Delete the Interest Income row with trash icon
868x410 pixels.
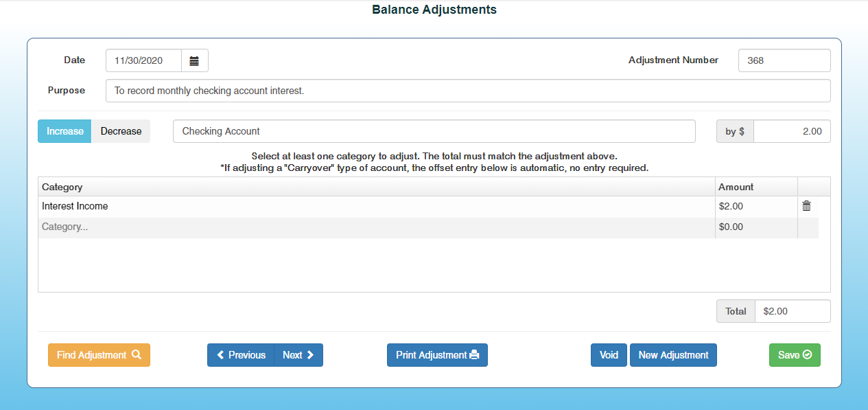[x=806, y=206]
